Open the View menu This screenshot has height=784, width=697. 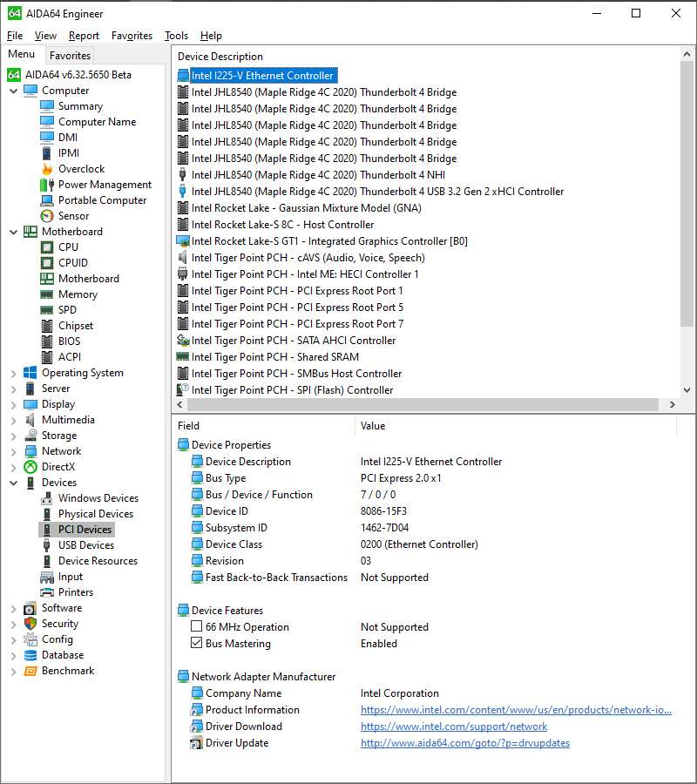point(45,36)
